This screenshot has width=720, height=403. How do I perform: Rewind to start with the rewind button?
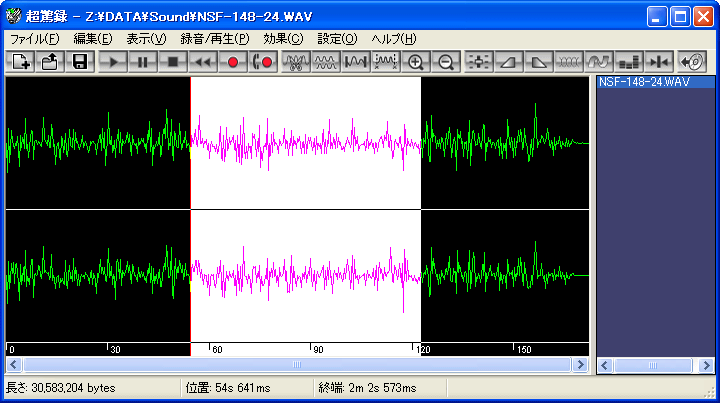pyautogui.click(x=202, y=62)
